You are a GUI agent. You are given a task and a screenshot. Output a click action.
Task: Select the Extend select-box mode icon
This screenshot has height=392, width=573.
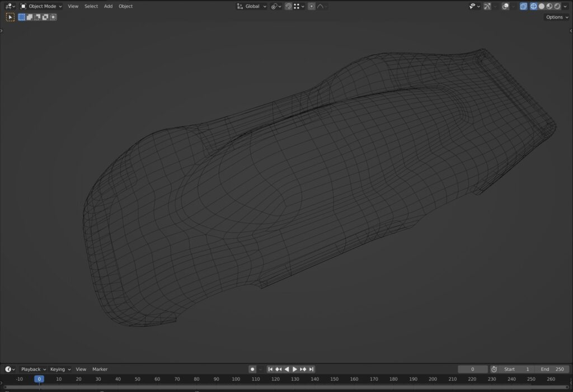click(30, 17)
